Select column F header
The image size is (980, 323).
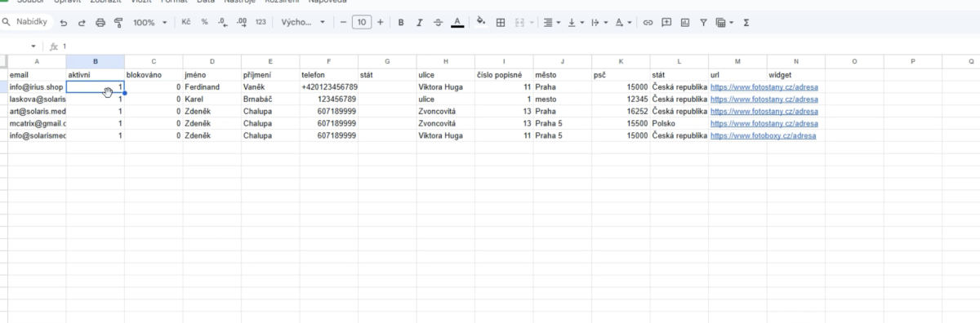[x=329, y=61]
